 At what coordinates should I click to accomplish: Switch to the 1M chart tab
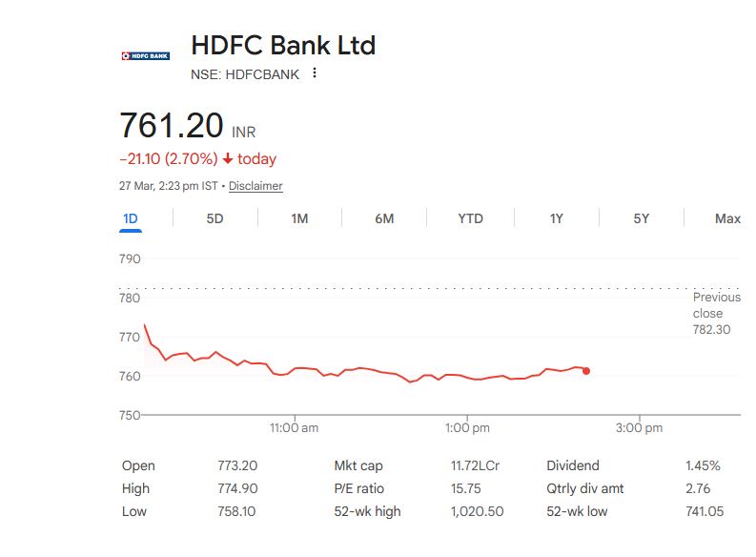299,218
